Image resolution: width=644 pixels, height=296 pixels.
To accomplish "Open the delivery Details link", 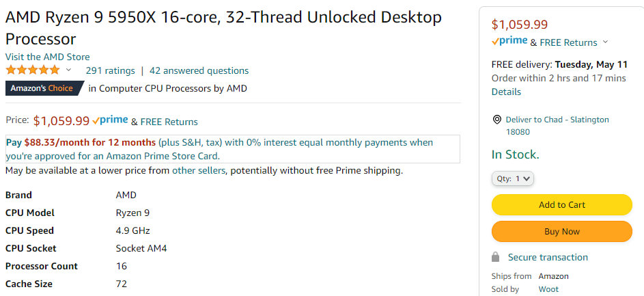I will pyautogui.click(x=506, y=92).
